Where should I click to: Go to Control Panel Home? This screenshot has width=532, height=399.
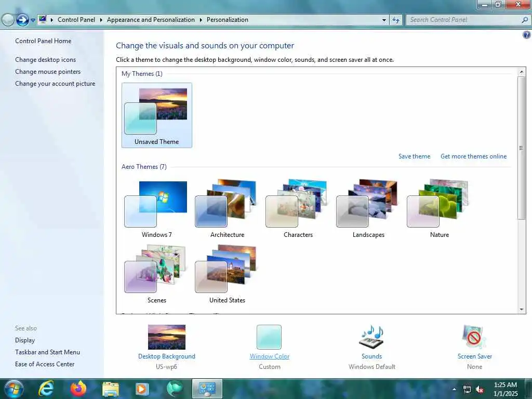(x=43, y=41)
